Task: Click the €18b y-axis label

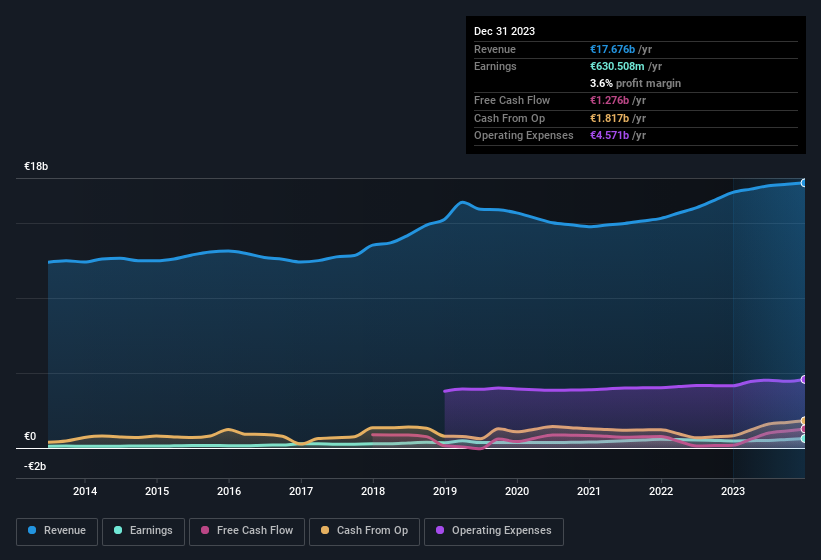Action: tap(36, 167)
